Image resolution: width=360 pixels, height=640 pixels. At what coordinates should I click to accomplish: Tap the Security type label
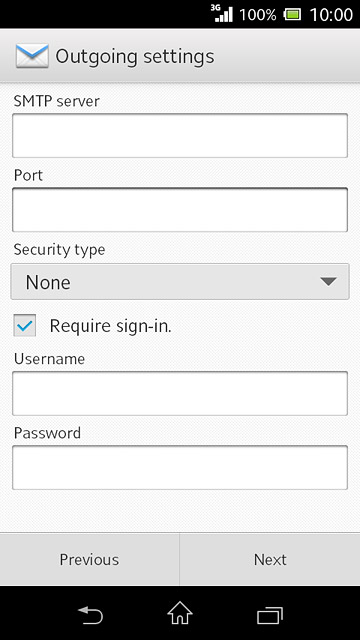coord(60,250)
